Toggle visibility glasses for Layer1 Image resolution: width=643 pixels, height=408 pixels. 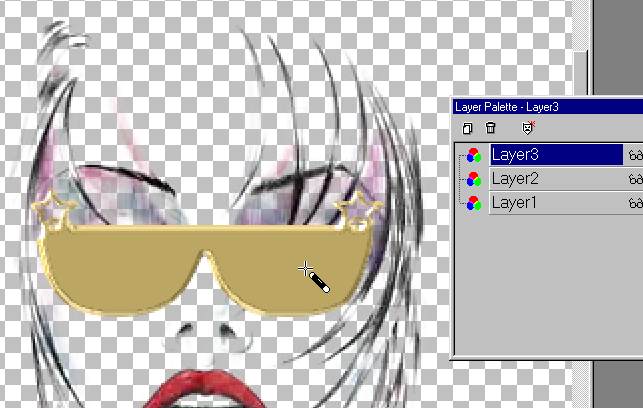636,203
